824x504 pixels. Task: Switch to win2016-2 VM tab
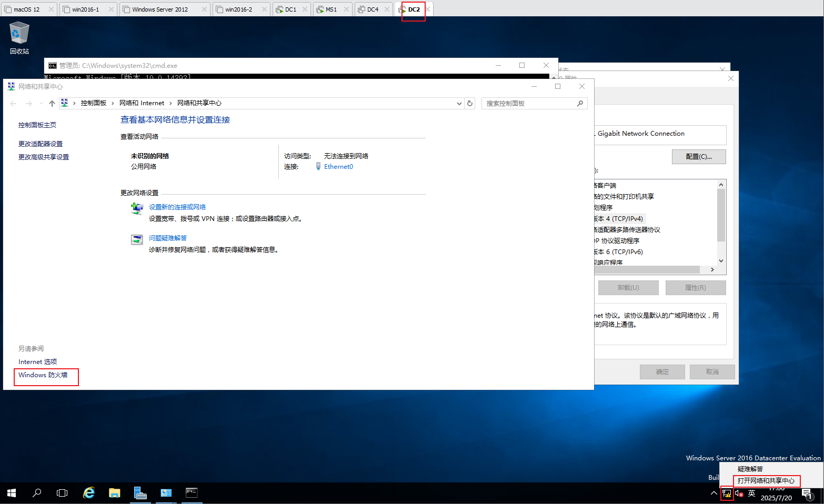coord(241,9)
